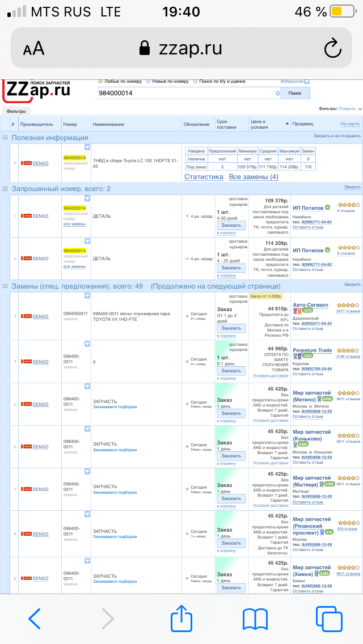Open blue marker icon in the Мытищи row
363x644 pixels.
pyautogui.click(x=87, y=472)
